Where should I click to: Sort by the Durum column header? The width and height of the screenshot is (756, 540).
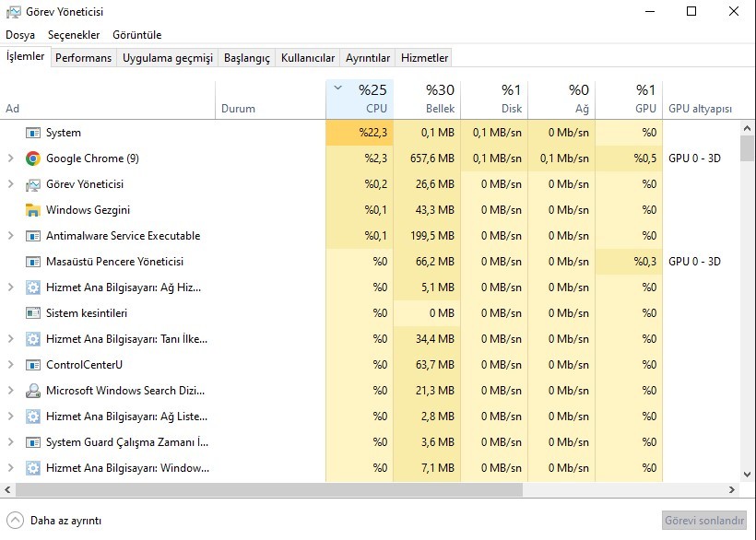click(x=270, y=100)
